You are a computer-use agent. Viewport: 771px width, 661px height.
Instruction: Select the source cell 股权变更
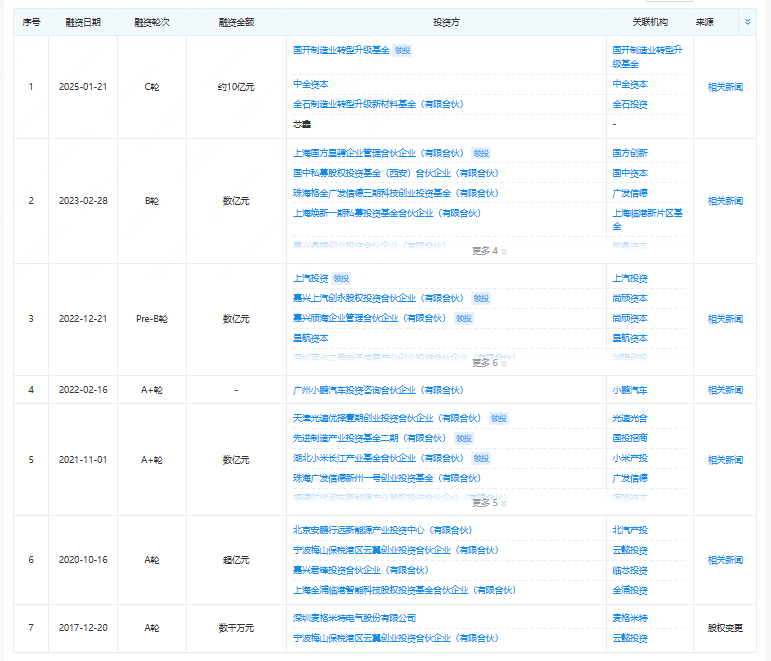coord(725,628)
